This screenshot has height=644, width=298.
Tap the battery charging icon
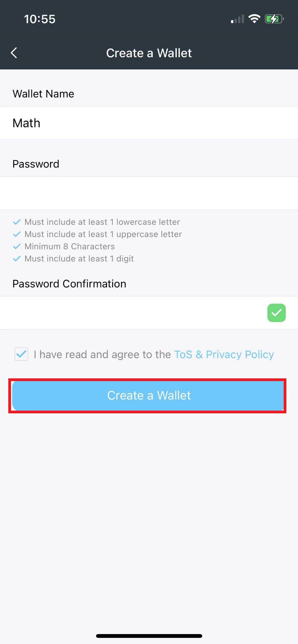pos(274,19)
